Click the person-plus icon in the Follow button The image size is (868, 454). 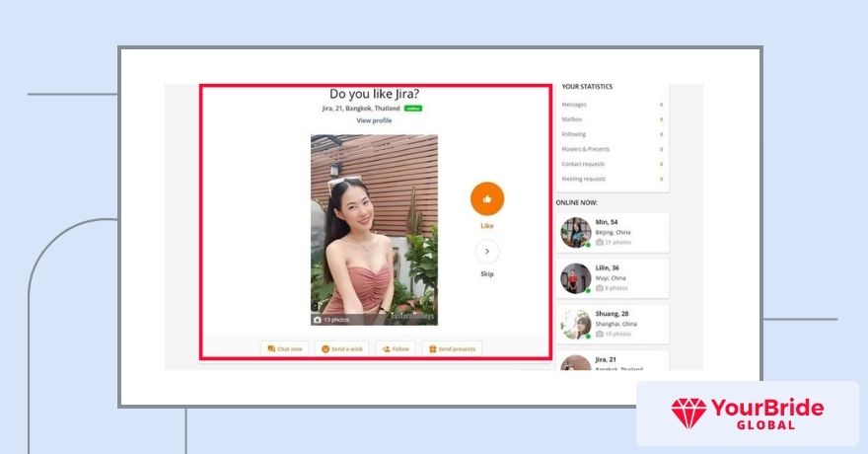[387, 348]
